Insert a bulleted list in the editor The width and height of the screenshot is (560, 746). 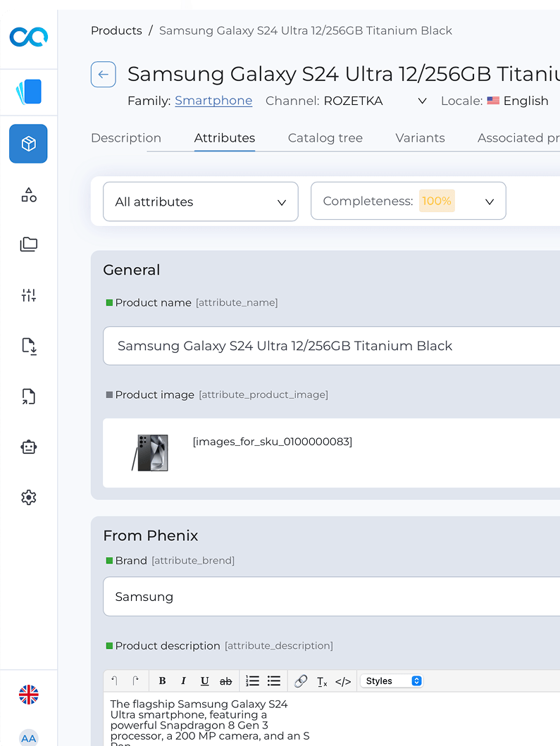point(273,680)
